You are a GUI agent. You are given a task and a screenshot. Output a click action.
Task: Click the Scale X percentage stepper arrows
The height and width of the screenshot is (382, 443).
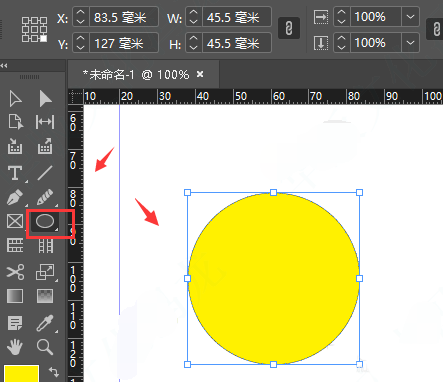coord(342,17)
